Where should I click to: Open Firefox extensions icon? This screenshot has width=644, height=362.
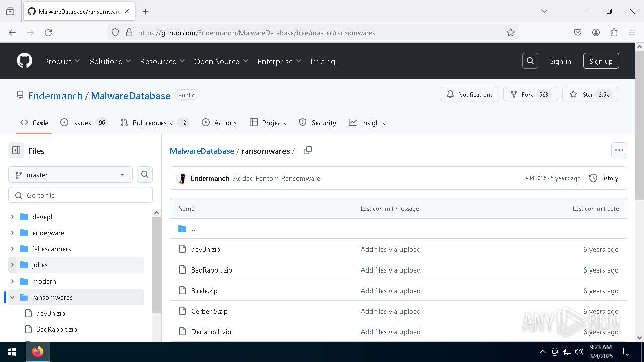[x=614, y=32]
